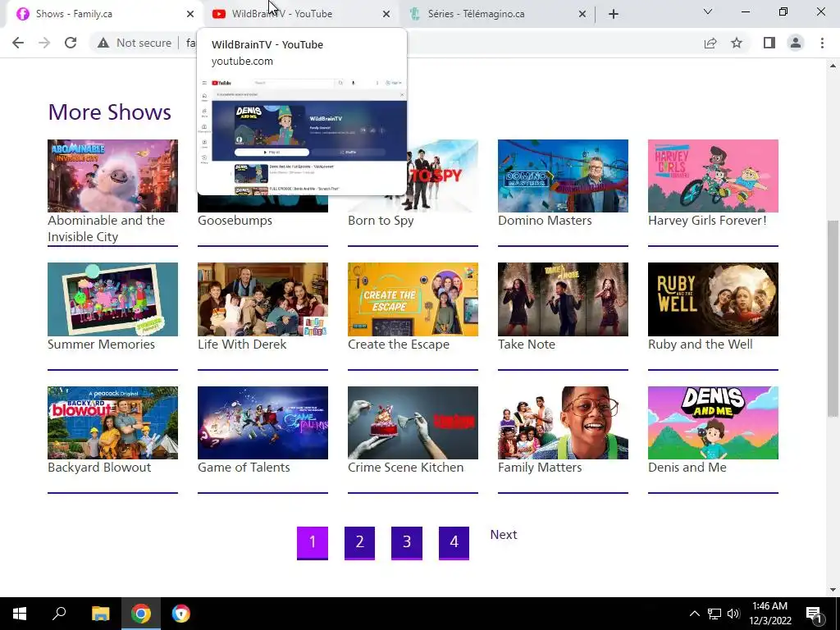The height and width of the screenshot is (630, 840).
Task: Bookmark this tab with star icon
Action: [x=737, y=43]
